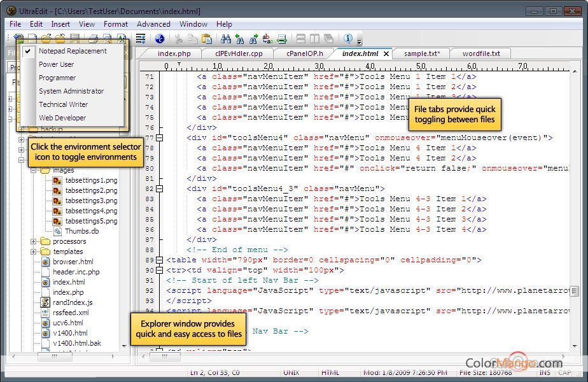Click the paste clipboard icon
Viewport: 588px width, 382px height.
pos(207,38)
